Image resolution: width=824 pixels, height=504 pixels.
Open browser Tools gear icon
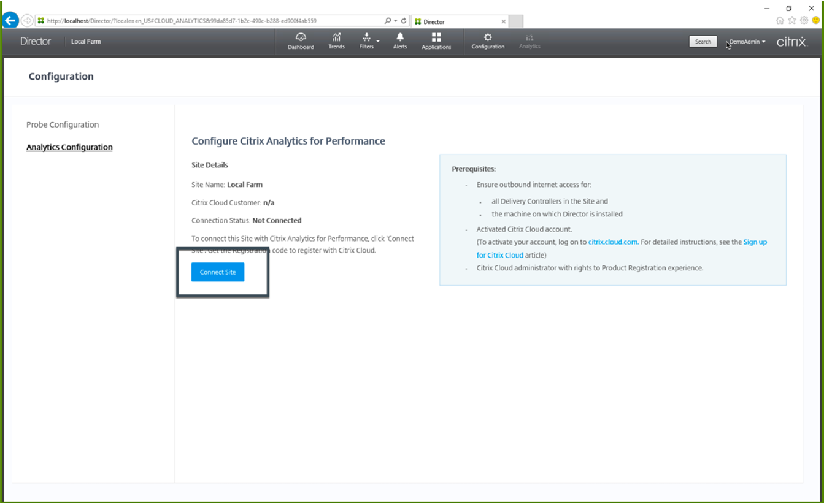point(804,20)
